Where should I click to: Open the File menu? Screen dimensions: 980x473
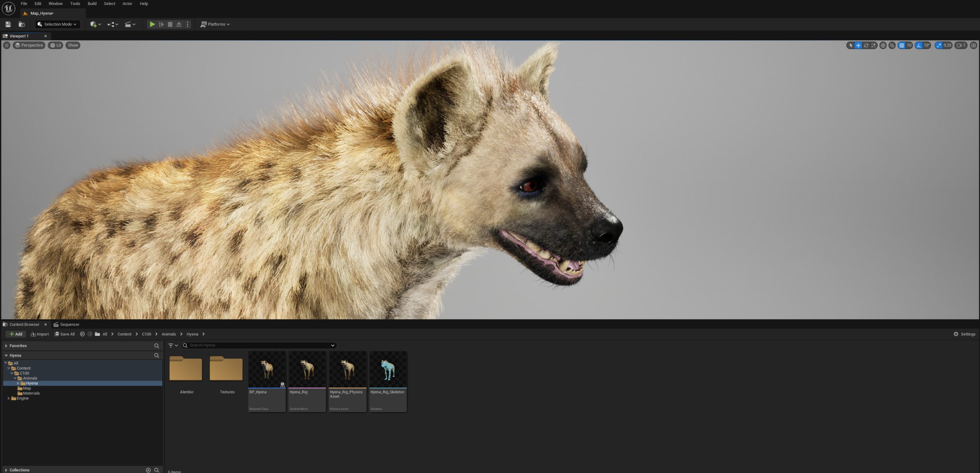click(x=24, y=3)
